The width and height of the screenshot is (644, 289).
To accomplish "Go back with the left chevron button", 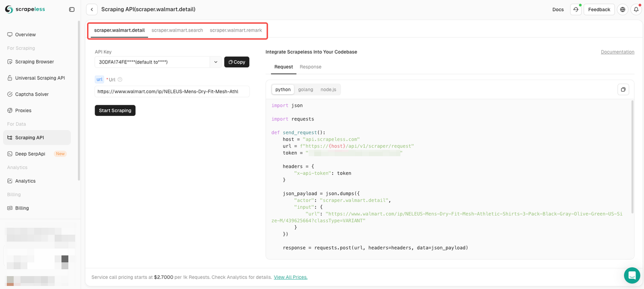I will tap(92, 10).
